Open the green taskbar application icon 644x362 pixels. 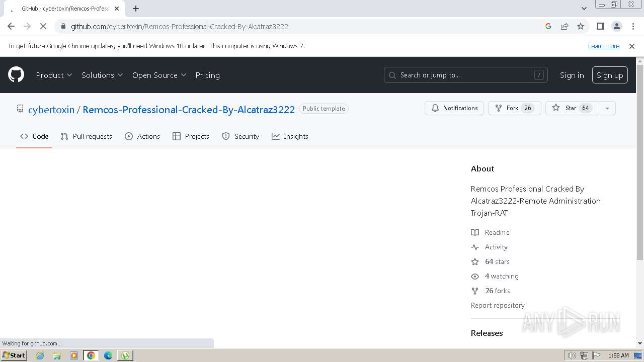125,355
